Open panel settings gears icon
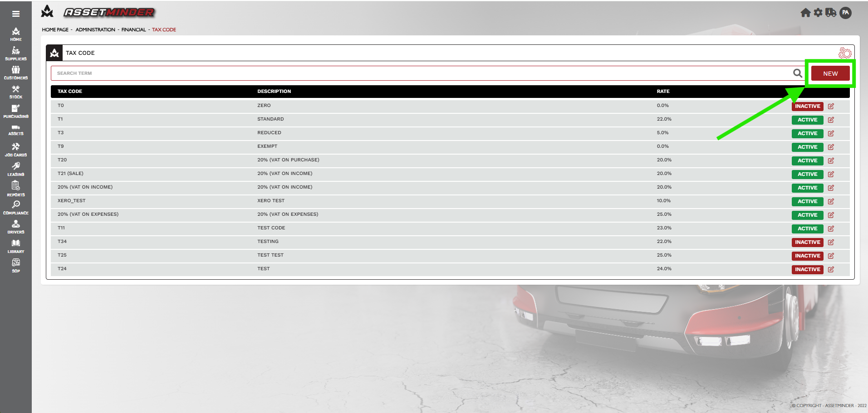The width and height of the screenshot is (868, 413). (844, 53)
